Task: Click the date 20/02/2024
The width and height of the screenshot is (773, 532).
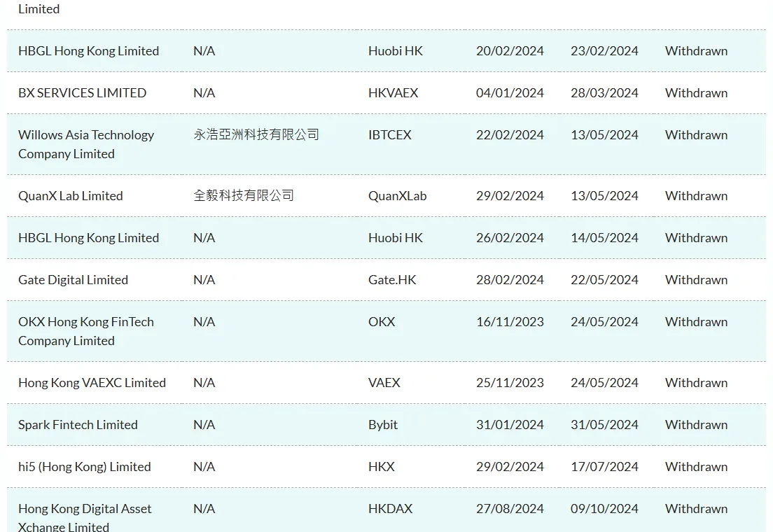Action: (x=510, y=51)
